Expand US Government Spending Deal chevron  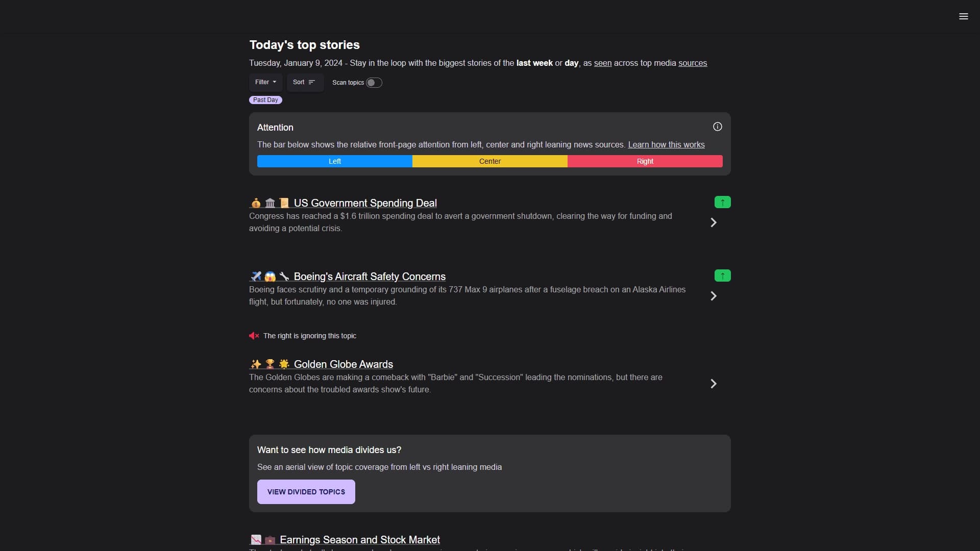[714, 222]
